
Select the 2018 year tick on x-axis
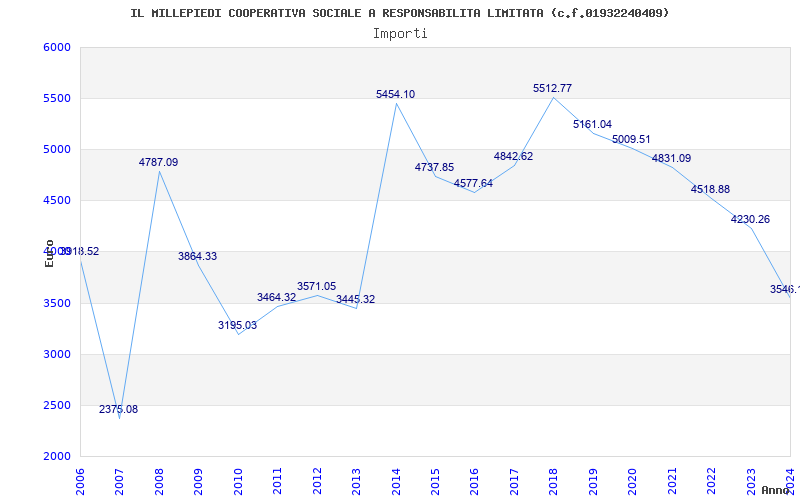tap(554, 478)
